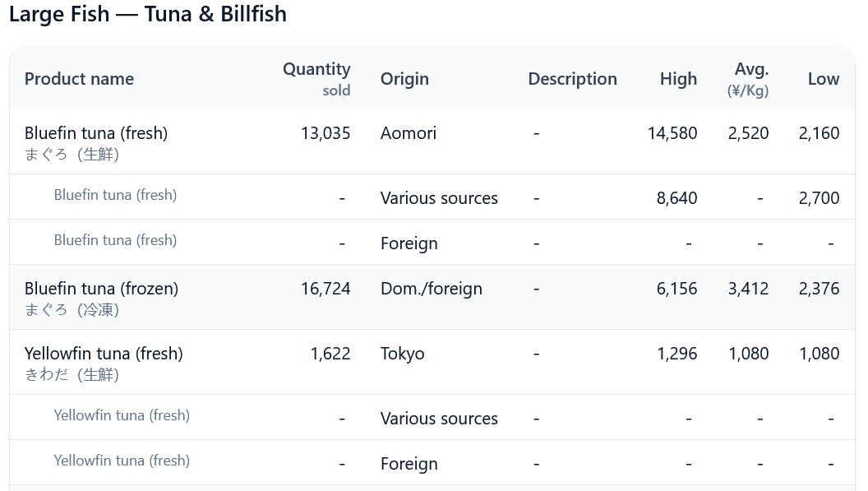Click the Origin column header
The width and height of the screenshot is (868, 491).
pos(404,79)
